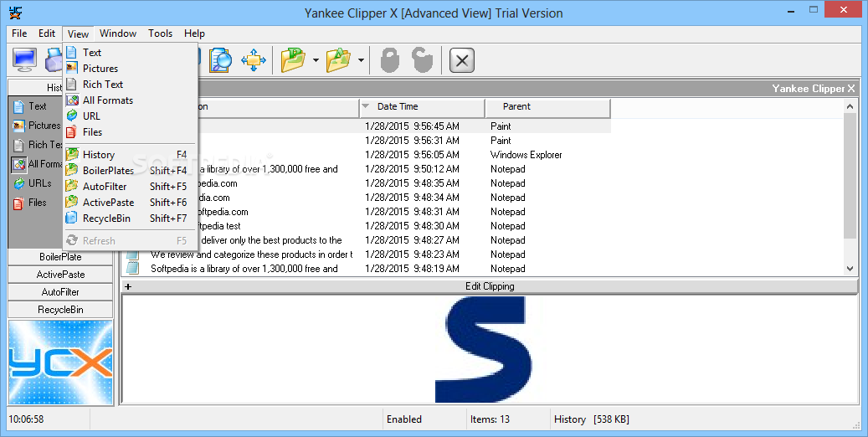Choose URL in the View menu
Image resolution: width=868 pixels, height=437 pixels.
(130, 116)
